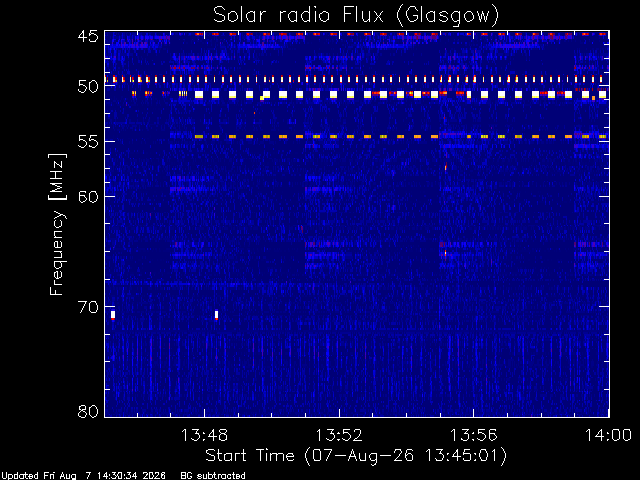
Task: Select the 14:00 time axis label
Action: point(609,436)
